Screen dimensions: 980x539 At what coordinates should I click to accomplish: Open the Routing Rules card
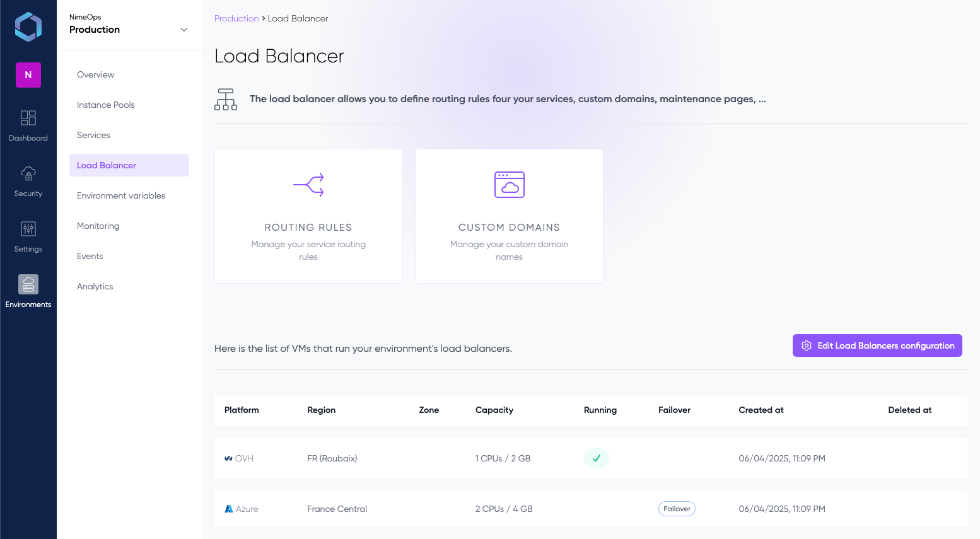click(308, 216)
